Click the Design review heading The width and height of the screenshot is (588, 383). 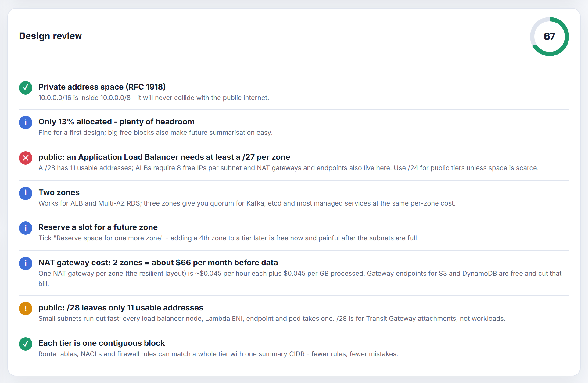point(50,36)
